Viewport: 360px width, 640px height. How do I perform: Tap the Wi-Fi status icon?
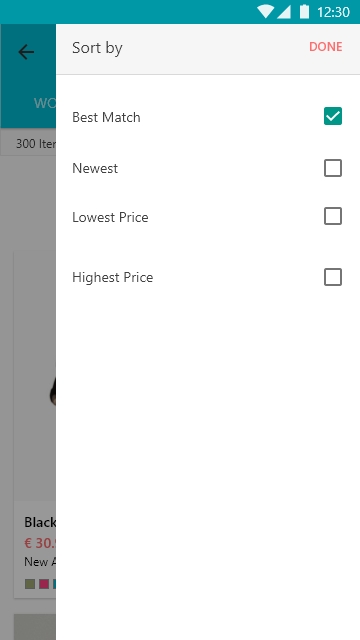tap(265, 12)
